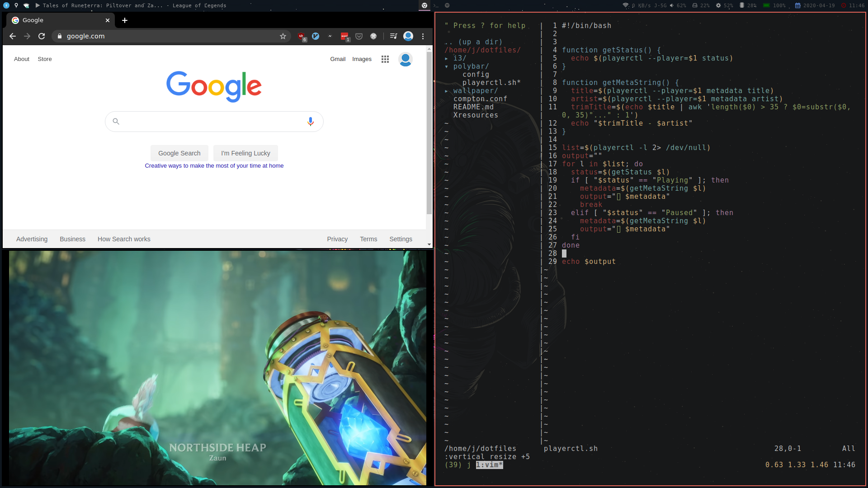Click the Pocket save extension icon

coord(359,36)
